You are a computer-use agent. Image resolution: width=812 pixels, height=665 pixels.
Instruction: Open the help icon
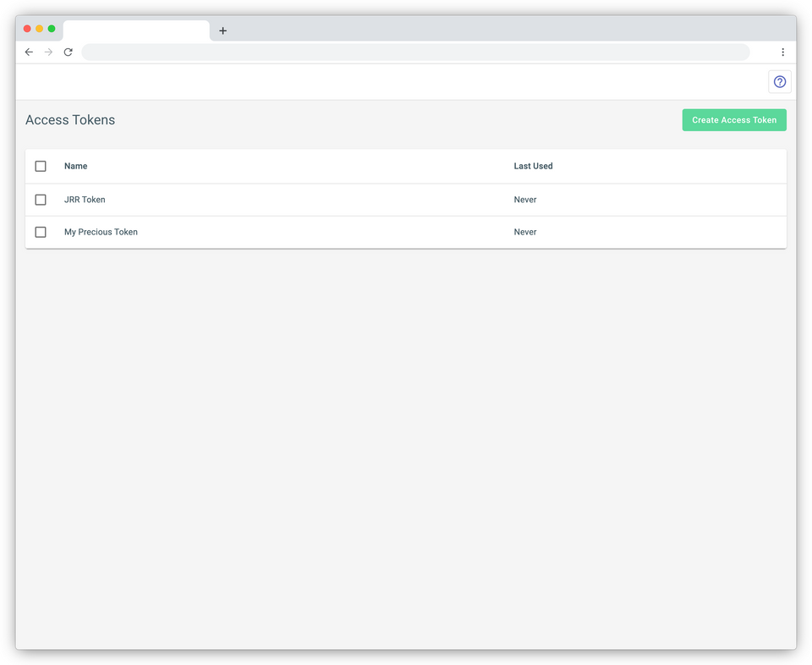(x=779, y=81)
